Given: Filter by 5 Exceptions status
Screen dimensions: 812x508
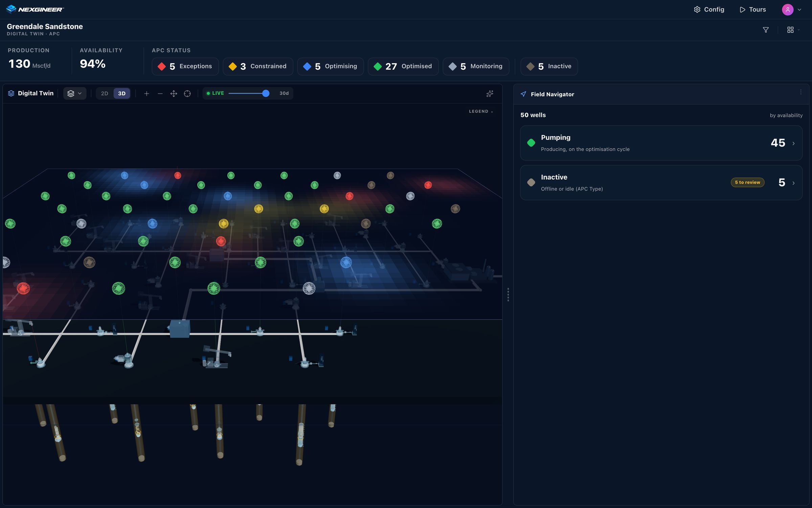Looking at the screenshot, I should coord(185,66).
